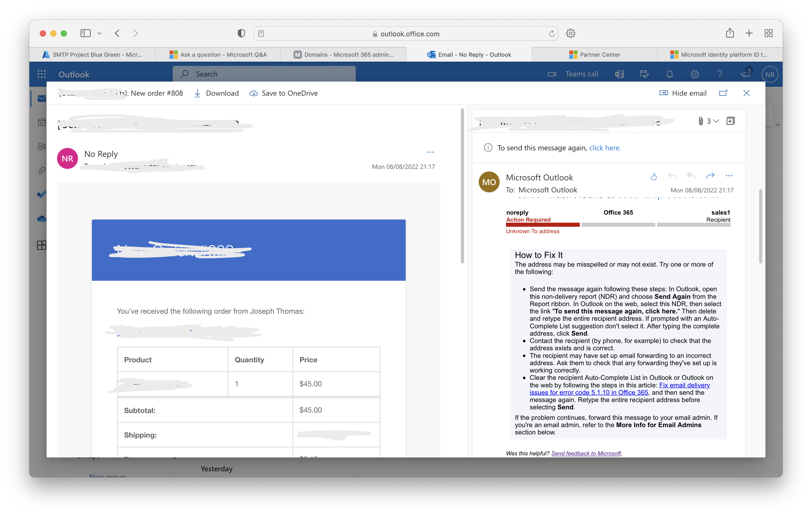Hide email pane with Hide email
812x516 pixels.
pyautogui.click(x=683, y=93)
